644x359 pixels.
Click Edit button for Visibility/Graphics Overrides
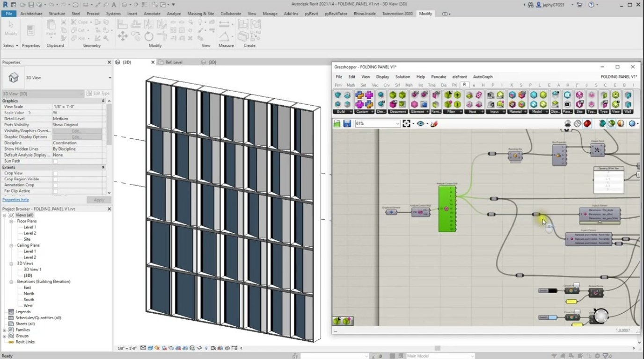(77, 131)
